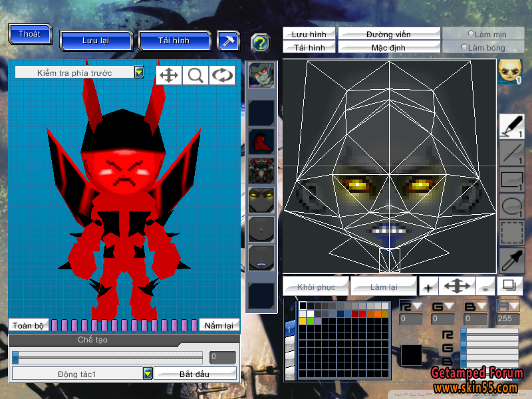532x399 pixels.
Task: Select the straight line tool
Action: [x=511, y=153]
